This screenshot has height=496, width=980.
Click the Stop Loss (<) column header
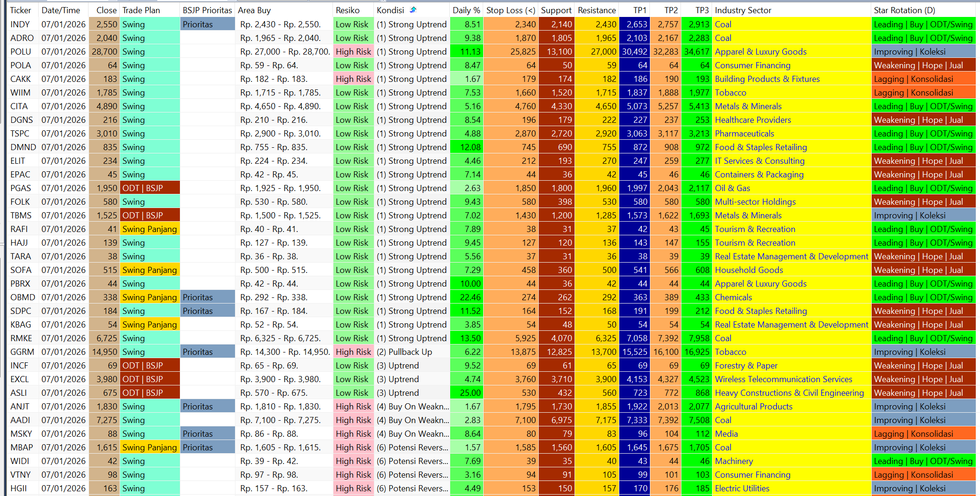click(510, 10)
